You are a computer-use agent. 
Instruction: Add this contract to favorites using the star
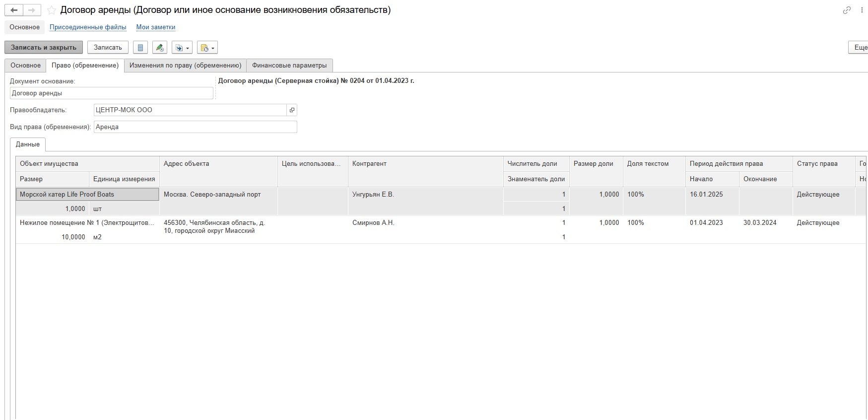point(52,10)
